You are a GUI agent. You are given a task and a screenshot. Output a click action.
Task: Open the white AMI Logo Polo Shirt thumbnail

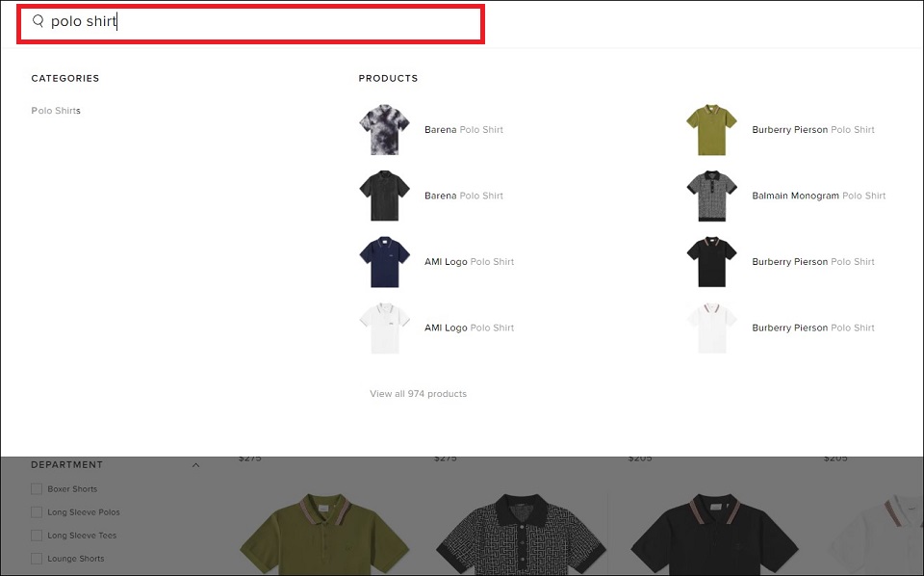pyautogui.click(x=384, y=327)
